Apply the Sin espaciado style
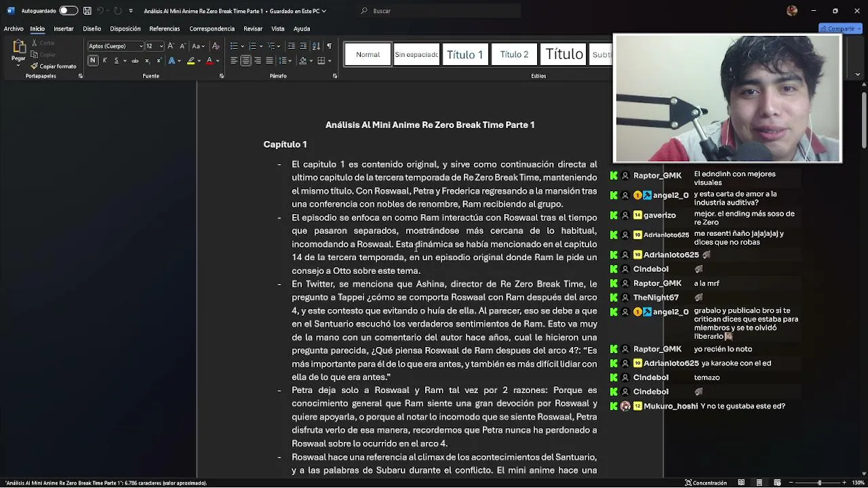The width and height of the screenshot is (868, 488). click(416, 54)
